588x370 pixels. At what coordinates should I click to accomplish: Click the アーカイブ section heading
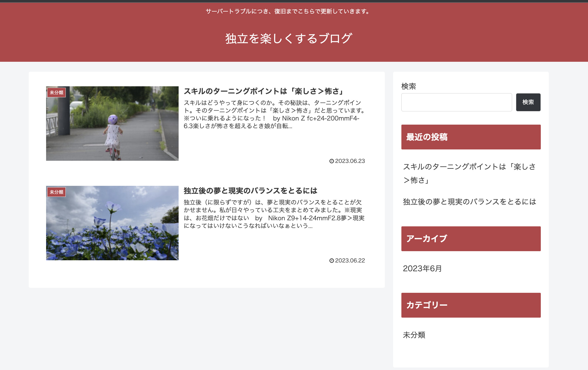click(427, 239)
